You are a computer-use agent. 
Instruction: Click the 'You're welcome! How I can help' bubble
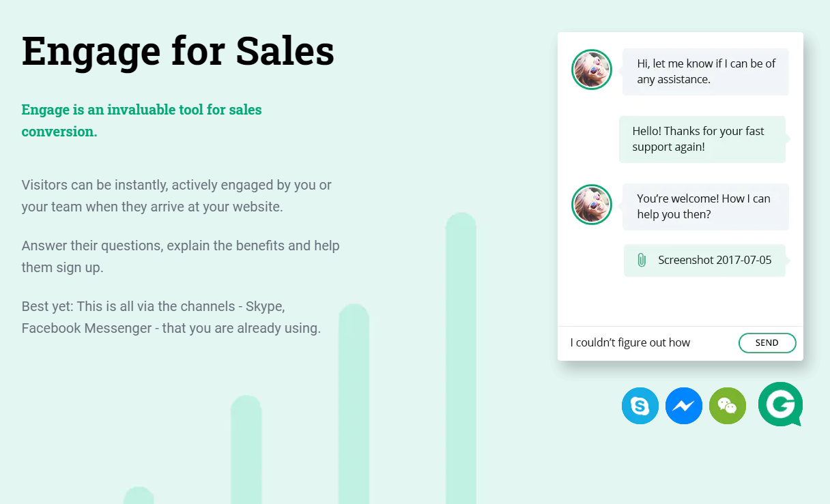pos(706,207)
